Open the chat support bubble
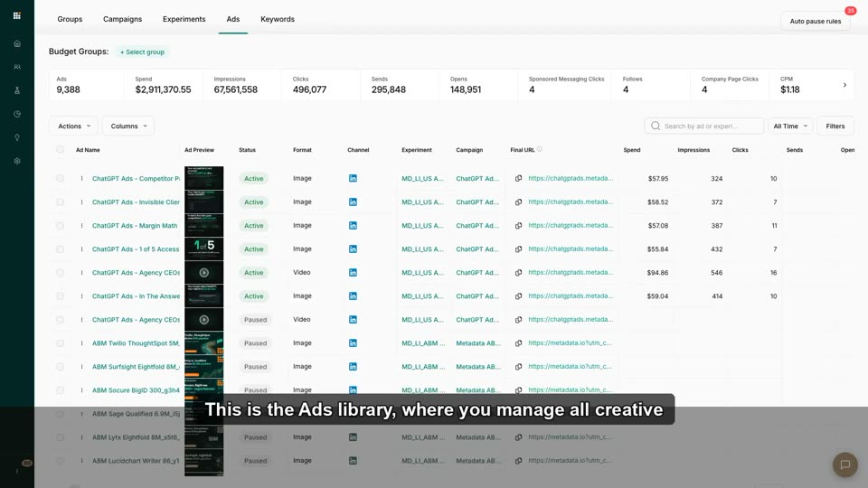Image resolution: width=868 pixels, height=488 pixels. pos(844,465)
